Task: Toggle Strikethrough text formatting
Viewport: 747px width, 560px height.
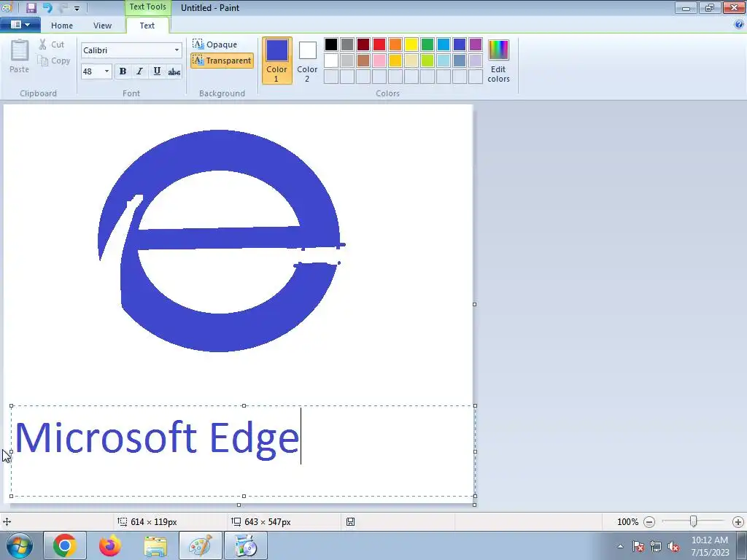Action: coord(174,71)
